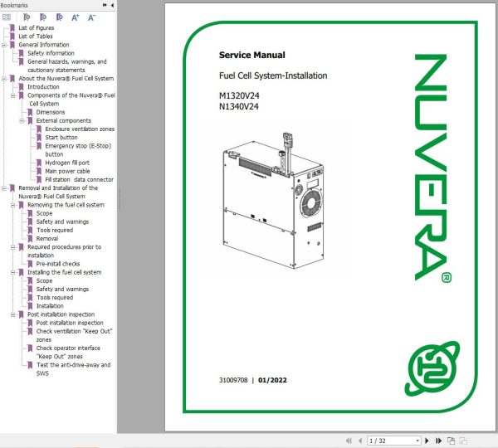Viewport: 498px width, 448px height.
Task: Decrease bookmark text size with A-
Action: pos(91,17)
